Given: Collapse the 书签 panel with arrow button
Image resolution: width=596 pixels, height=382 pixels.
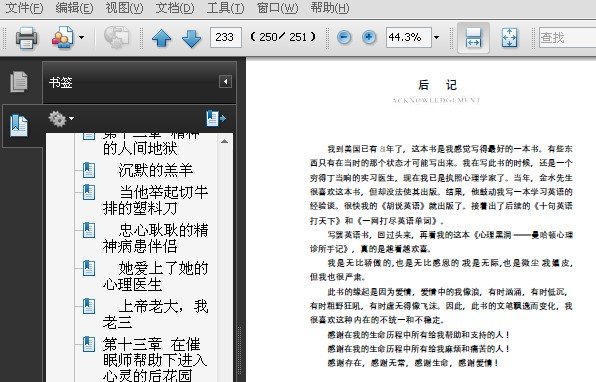Looking at the screenshot, I should point(225,81).
